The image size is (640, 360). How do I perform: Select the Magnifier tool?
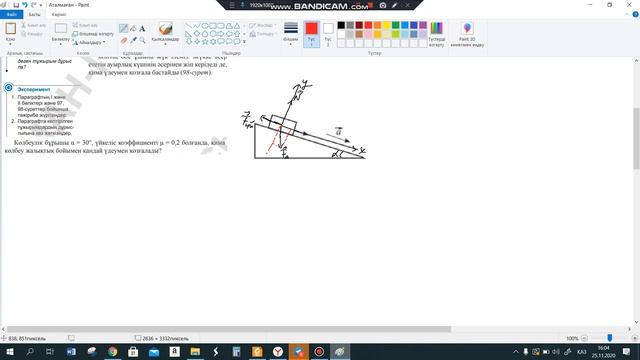click(x=142, y=40)
